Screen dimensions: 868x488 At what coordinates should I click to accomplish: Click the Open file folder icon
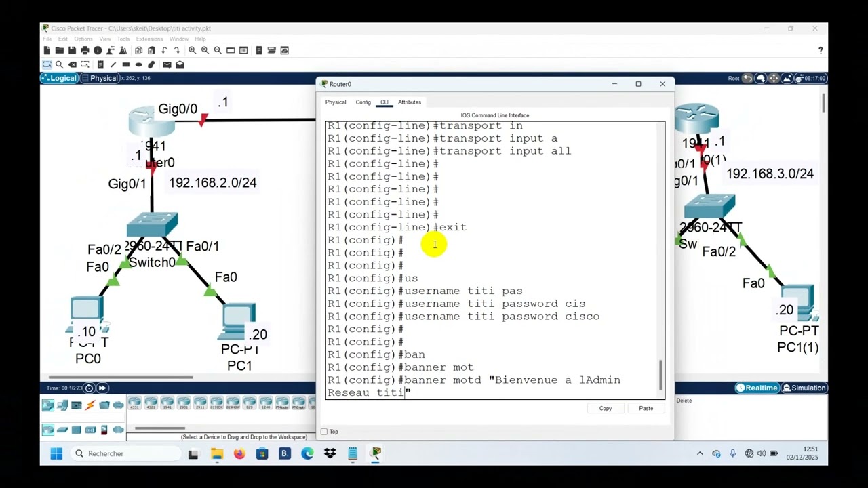(60, 50)
